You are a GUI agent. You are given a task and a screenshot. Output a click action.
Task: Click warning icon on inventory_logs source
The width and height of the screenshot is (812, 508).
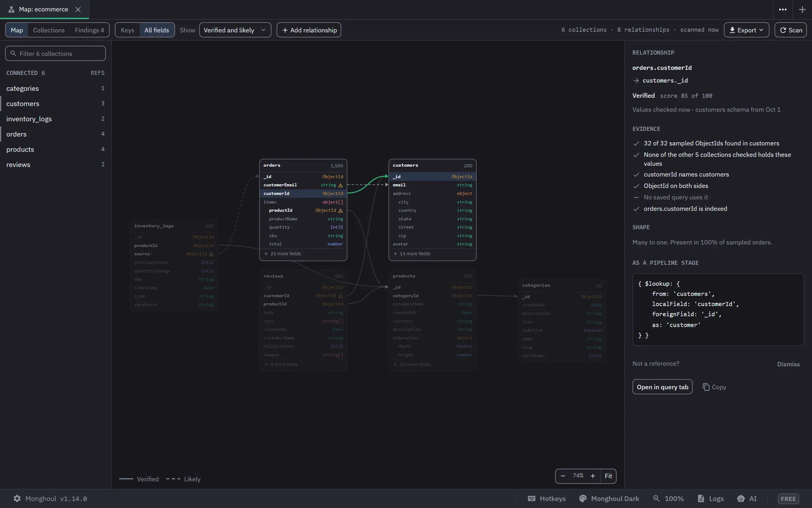pyautogui.click(x=211, y=254)
